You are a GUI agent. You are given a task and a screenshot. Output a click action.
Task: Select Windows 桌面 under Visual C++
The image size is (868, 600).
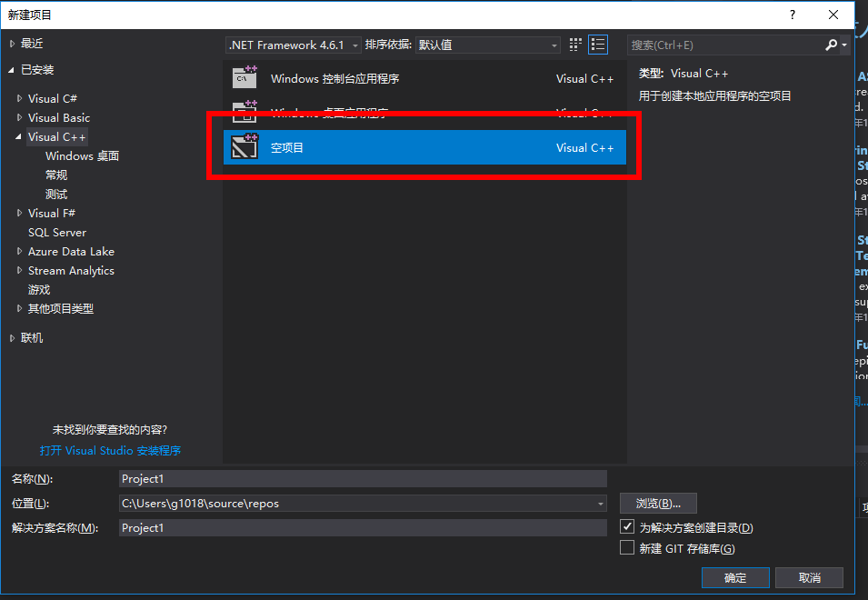(x=82, y=156)
